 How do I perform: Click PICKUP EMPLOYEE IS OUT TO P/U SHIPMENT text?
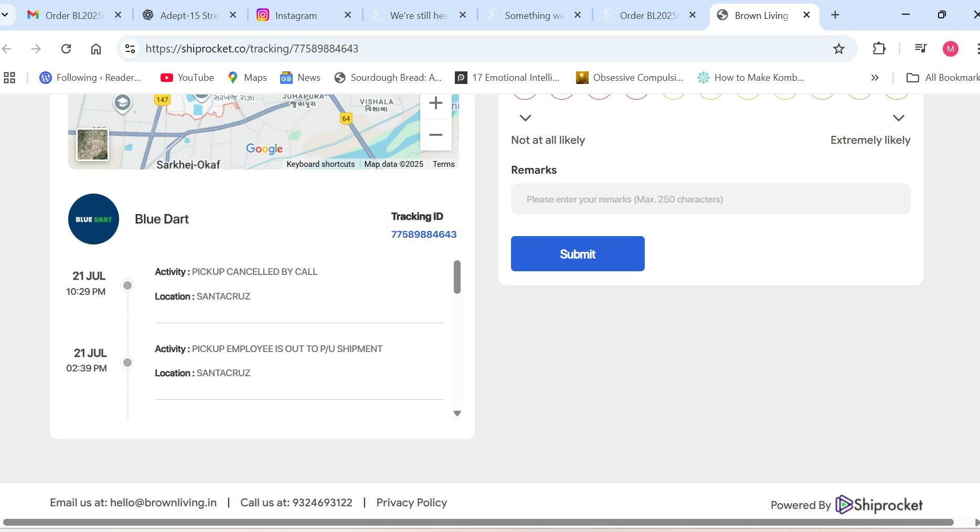[287, 349]
